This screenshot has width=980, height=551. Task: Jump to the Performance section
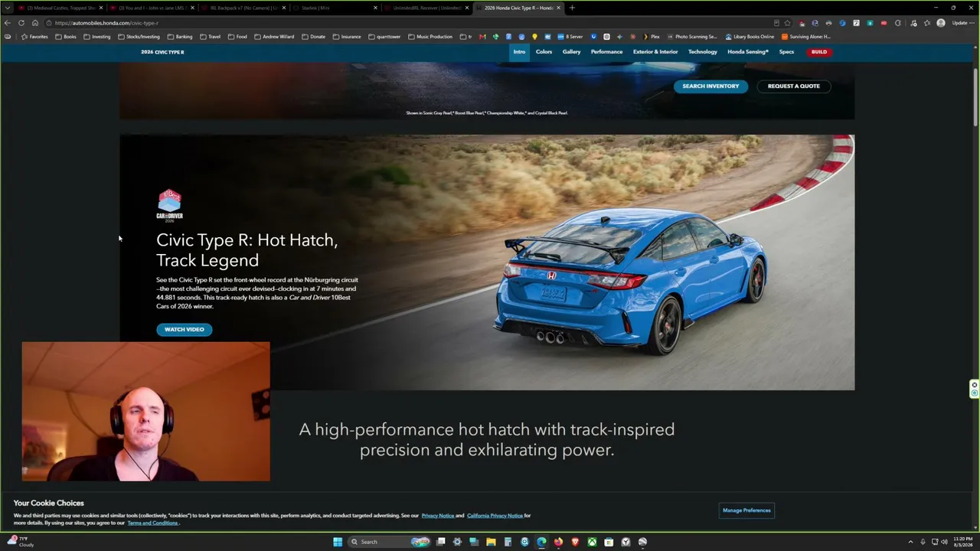coord(606,52)
